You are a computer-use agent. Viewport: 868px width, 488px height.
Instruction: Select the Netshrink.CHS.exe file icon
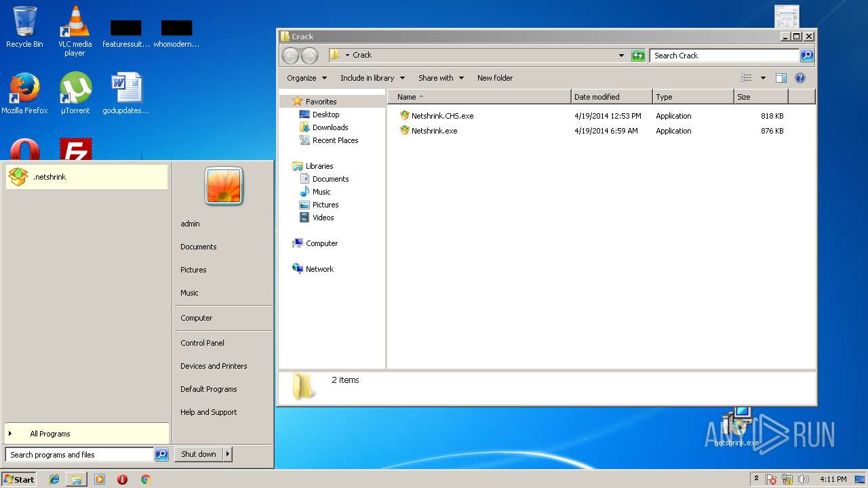point(405,116)
